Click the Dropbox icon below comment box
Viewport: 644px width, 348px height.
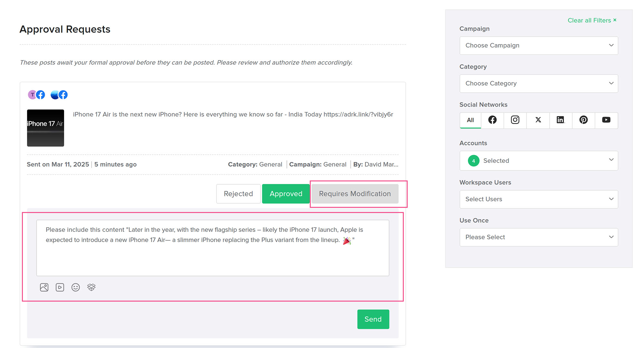click(91, 287)
